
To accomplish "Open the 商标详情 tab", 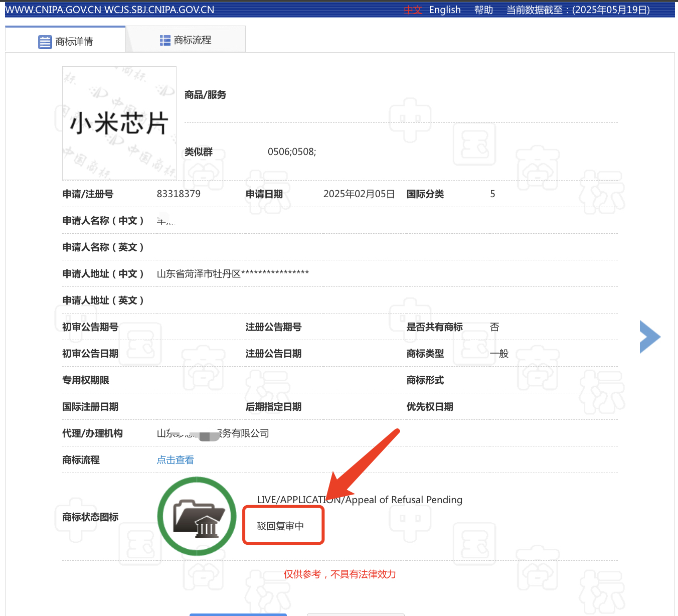I will [x=65, y=40].
